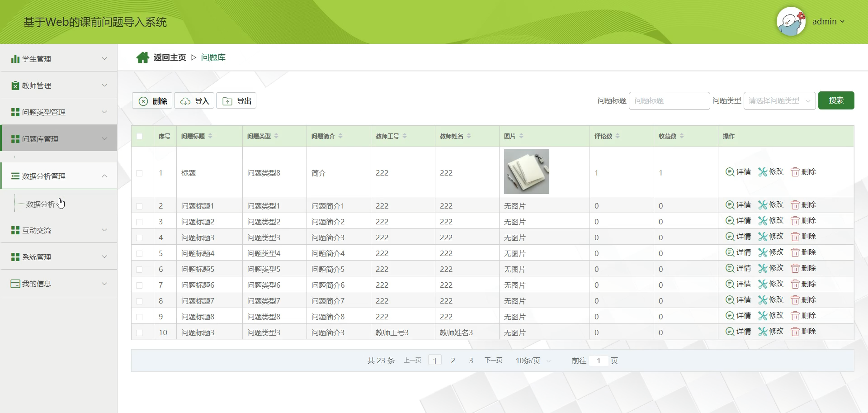The width and height of the screenshot is (868, 413).
Task: Open the 数据分析 submenu item
Action: 41,204
